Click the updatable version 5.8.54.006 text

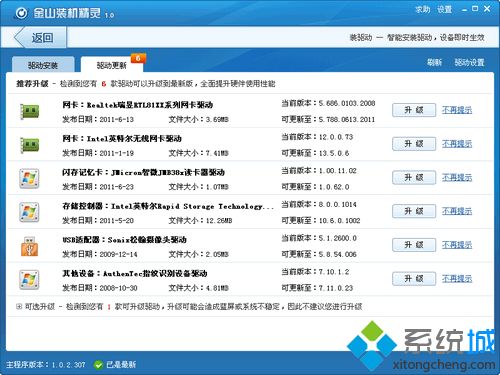tap(337, 255)
